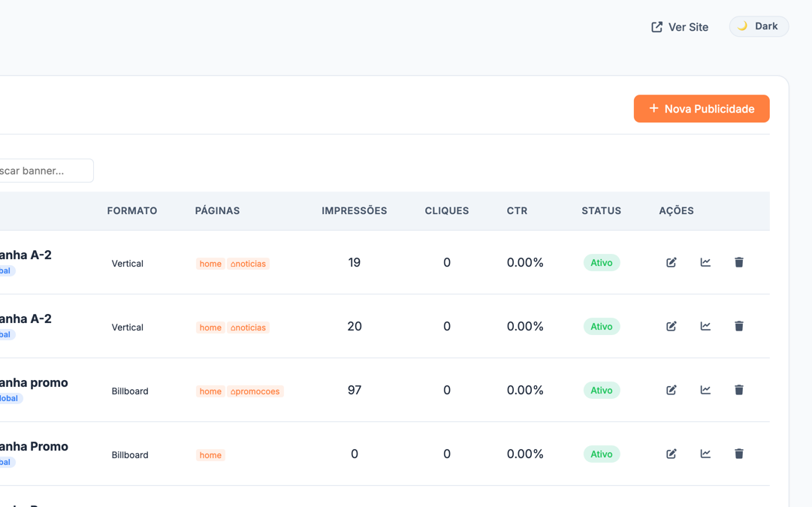View stats chart for banner with 20 impressions

point(705,326)
